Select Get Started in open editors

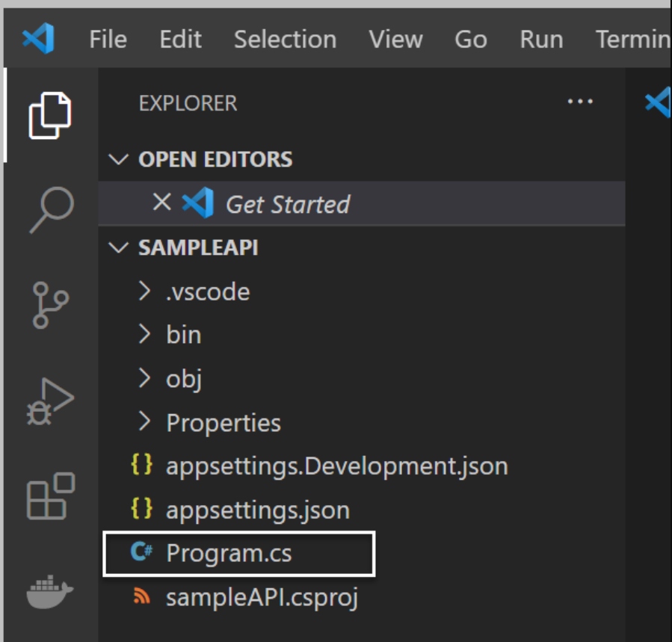(x=288, y=204)
